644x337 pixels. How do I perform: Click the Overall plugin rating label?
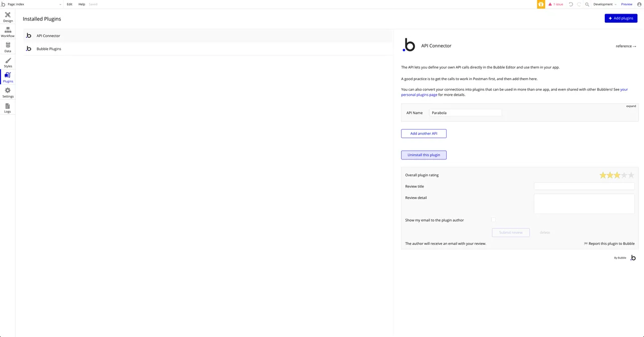pyautogui.click(x=422, y=175)
